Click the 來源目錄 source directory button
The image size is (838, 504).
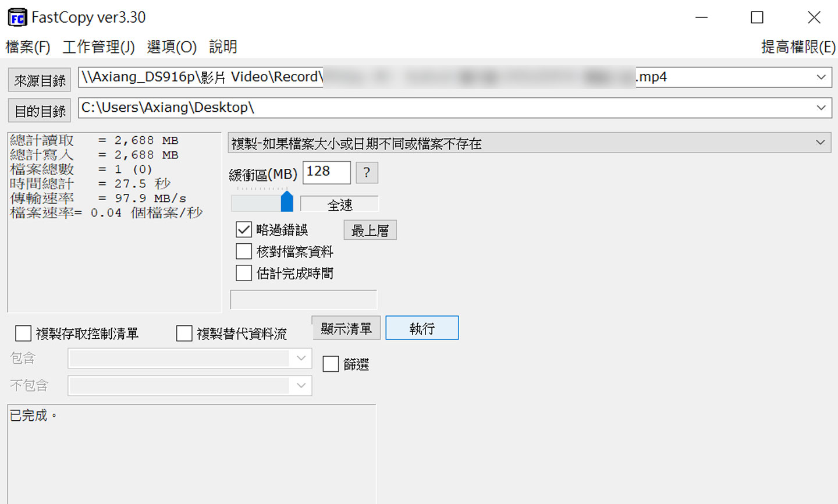[x=38, y=80]
